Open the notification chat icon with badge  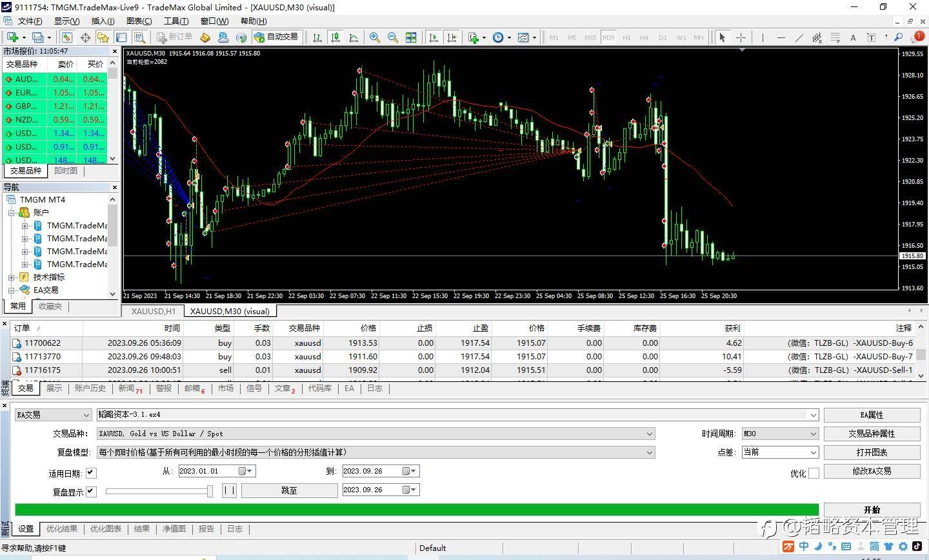click(x=917, y=37)
